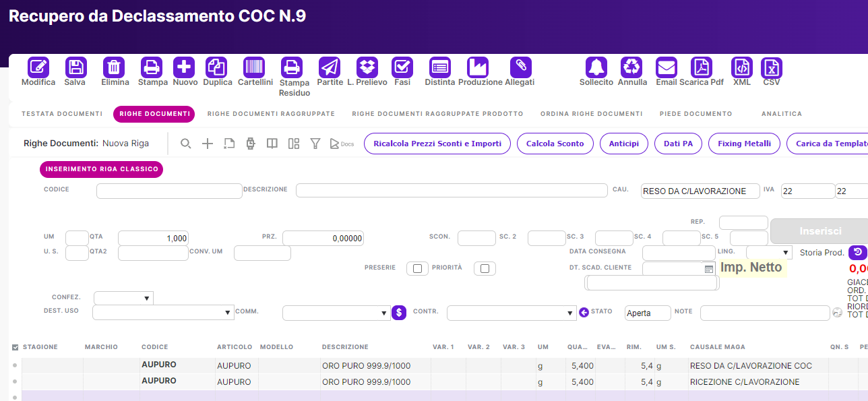868x401 pixels.
Task: Open L. Prelievo dropbox icon
Action: point(367,67)
